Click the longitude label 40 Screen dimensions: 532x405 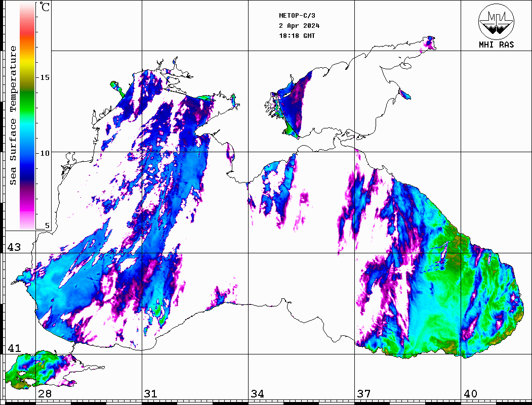pos(470,393)
